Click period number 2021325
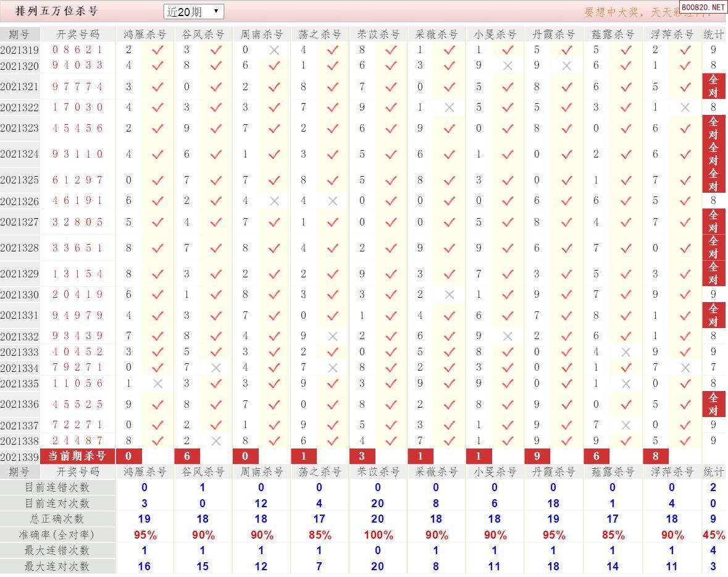The image size is (728, 577). pos(20,180)
